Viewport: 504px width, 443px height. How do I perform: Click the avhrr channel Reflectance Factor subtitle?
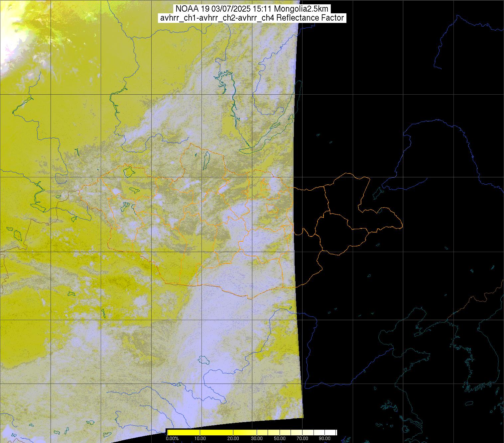[x=252, y=18]
